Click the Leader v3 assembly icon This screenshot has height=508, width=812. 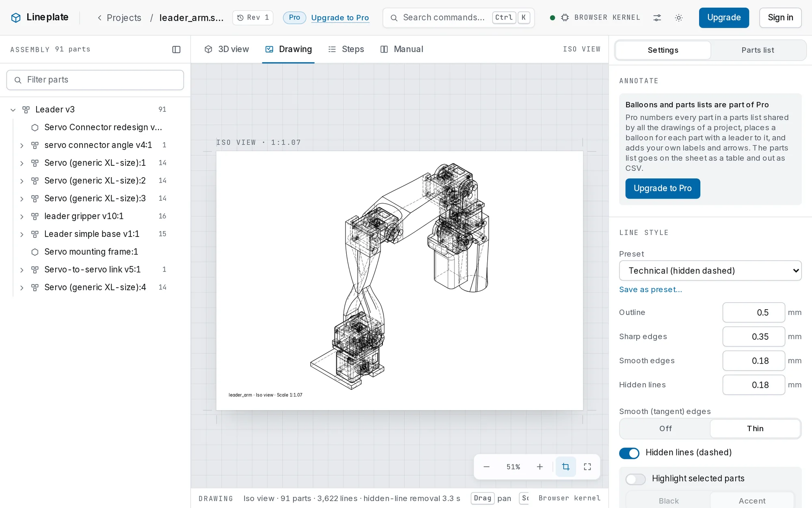point(26,110)
